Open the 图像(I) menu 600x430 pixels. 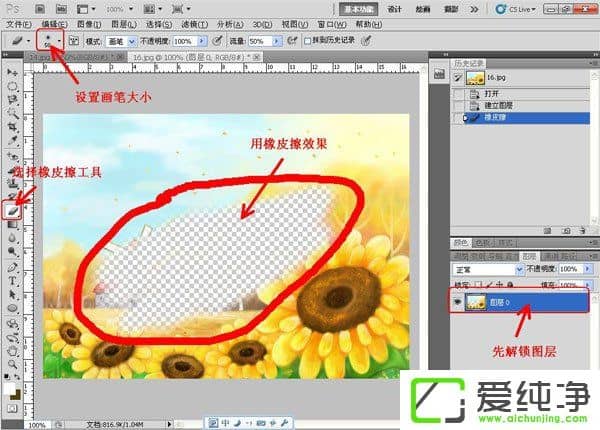pyautogui.click(x=89, y=24)
